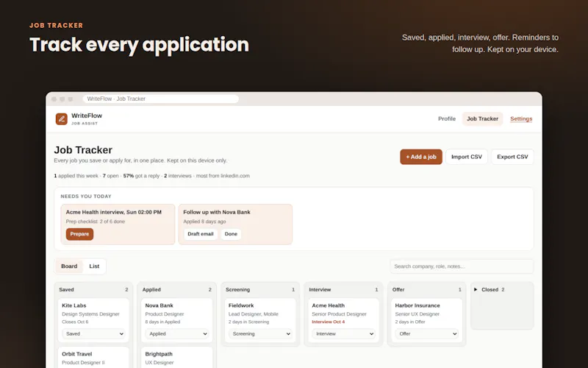This screenshot has height=368, width=588.
Task: Click the Add a job button
Action: 421,157
